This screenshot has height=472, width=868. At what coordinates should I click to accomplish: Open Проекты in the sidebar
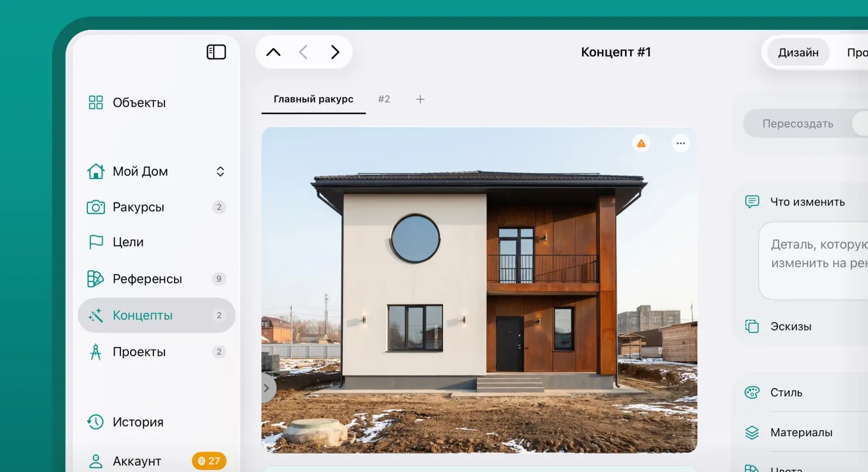tap(156, 352)
